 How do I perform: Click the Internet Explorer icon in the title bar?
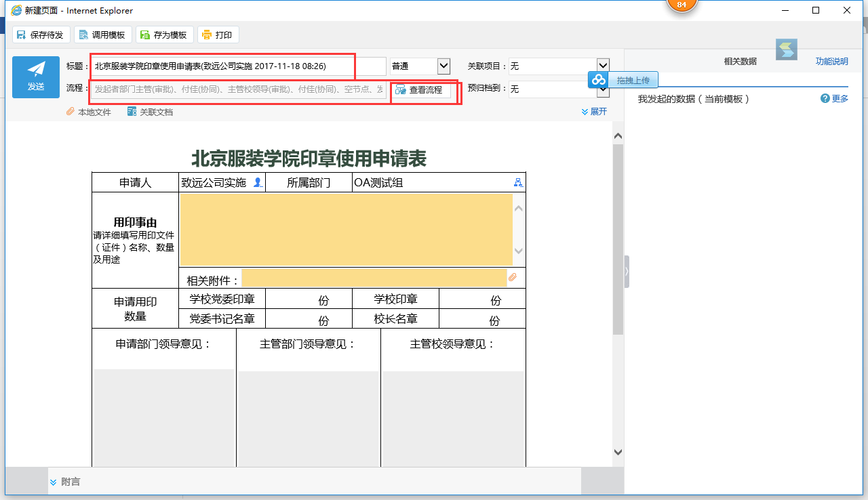coord(16,10)
